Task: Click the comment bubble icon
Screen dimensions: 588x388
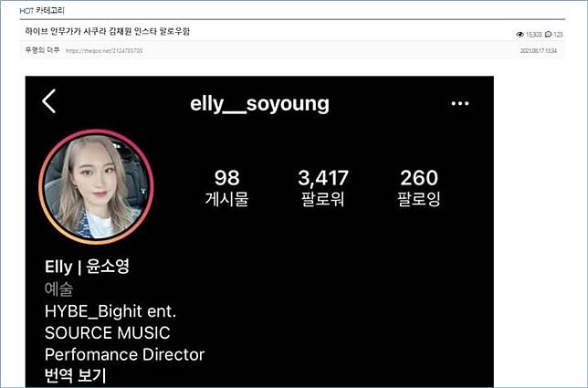Action: (548, 35)
